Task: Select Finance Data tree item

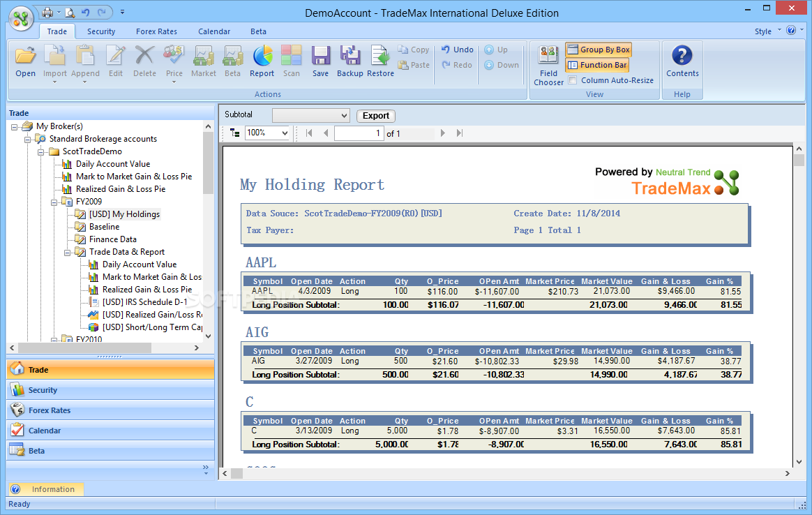Action: click(x=112, y=239)
